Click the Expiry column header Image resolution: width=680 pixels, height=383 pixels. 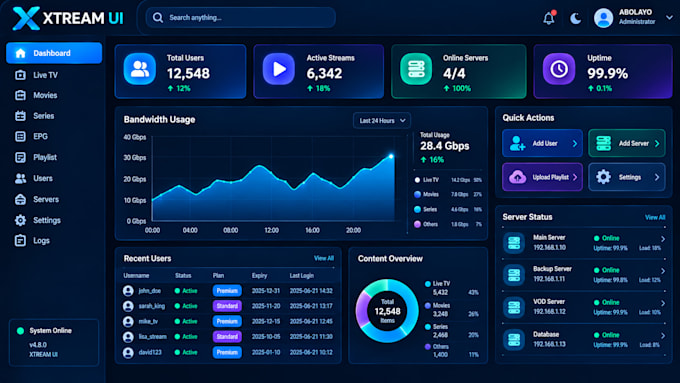coord(259,275)
